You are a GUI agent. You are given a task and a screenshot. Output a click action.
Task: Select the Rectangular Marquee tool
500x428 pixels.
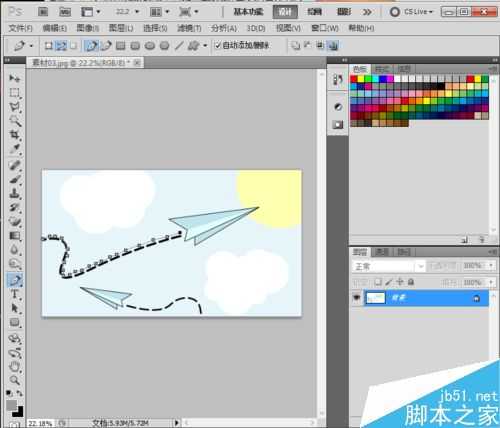click(x=14, y=93)
